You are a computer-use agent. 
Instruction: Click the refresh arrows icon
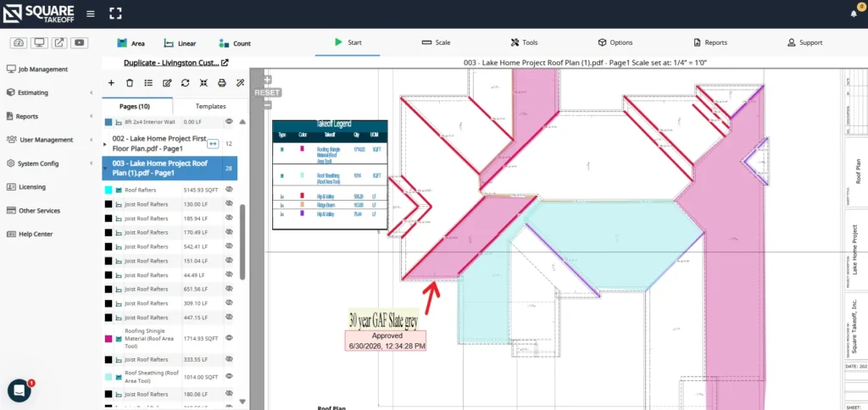(x=186, y=83)
